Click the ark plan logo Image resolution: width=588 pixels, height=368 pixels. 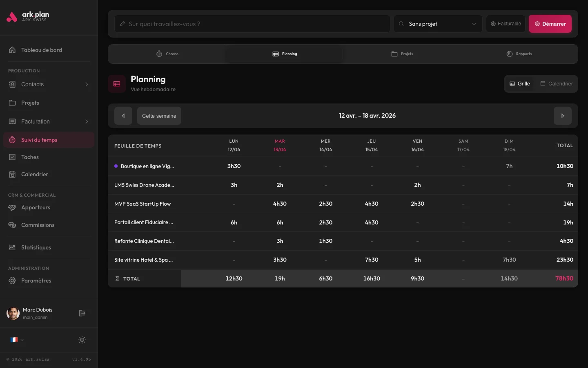[x=28, y=17]
